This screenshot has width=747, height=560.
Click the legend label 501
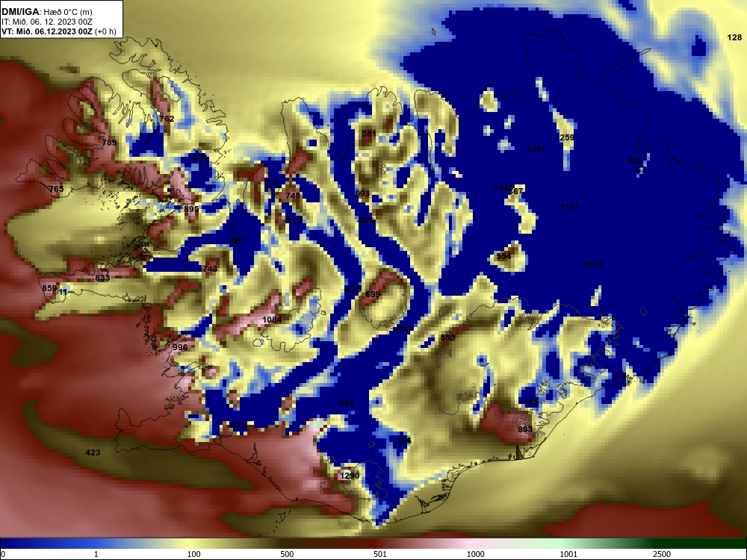click(380, 554)
